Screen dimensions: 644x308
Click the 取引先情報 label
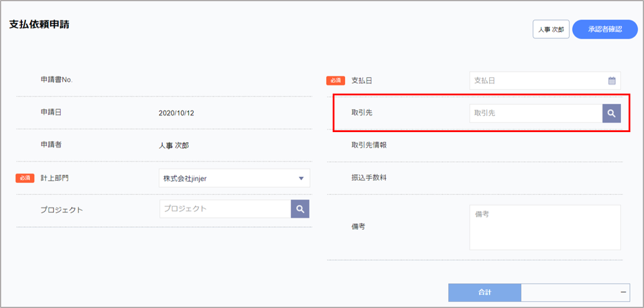[369, 145]
